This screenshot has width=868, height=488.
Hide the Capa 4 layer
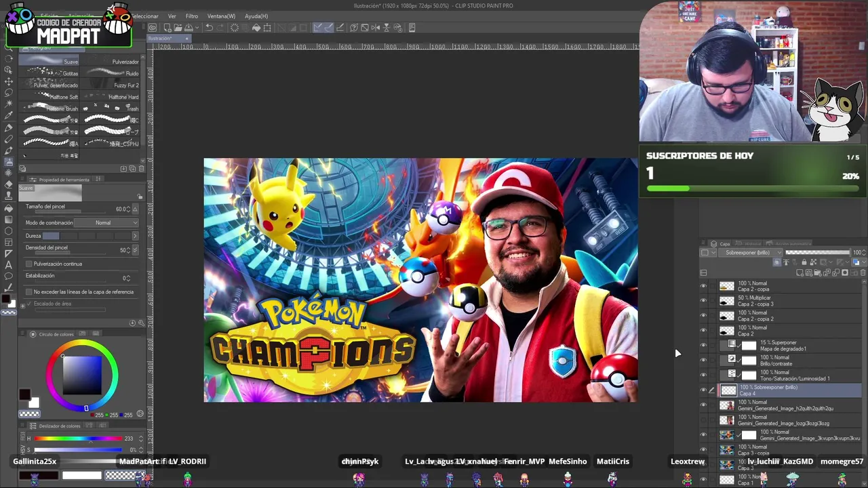[703, 390]
